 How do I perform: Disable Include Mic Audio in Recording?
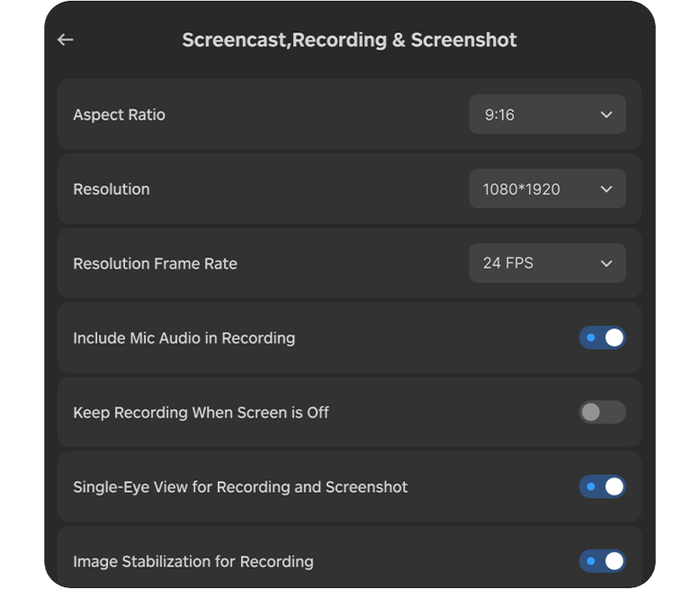(602, 338)
